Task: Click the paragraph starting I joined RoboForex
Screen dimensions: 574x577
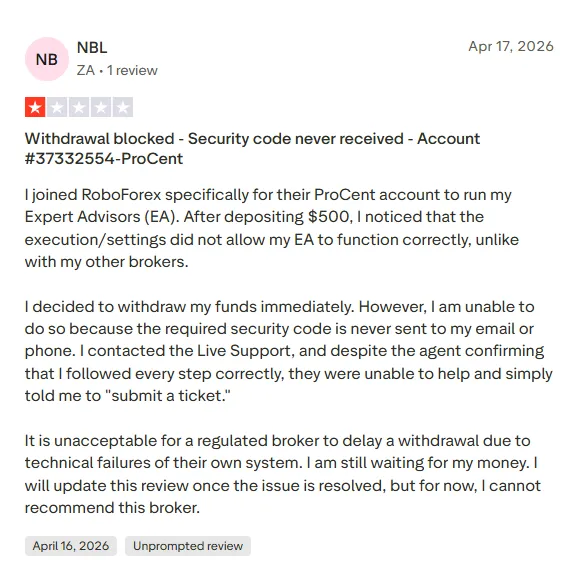Action: [x=272, y=228]
